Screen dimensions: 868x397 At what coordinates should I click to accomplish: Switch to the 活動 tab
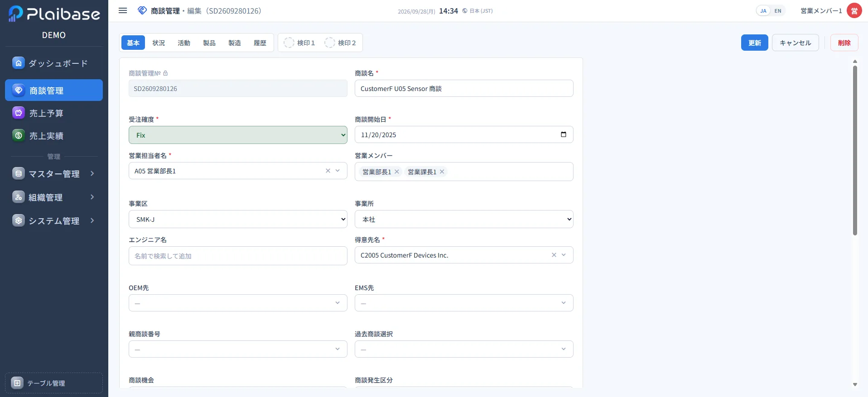click(184, 43)
